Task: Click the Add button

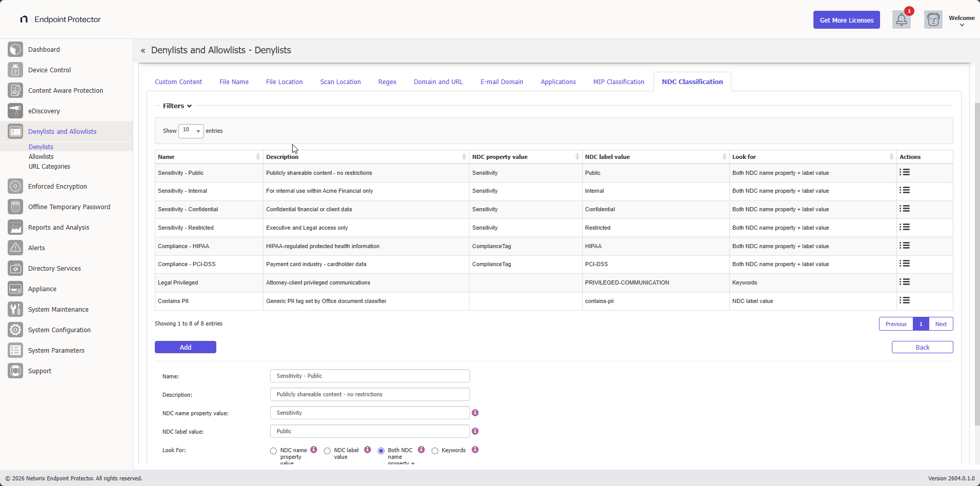Action: [186, 347]
